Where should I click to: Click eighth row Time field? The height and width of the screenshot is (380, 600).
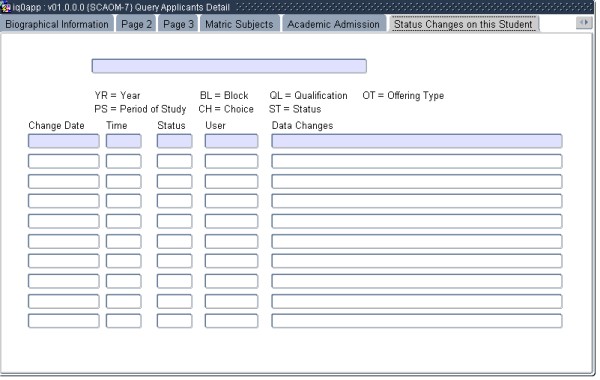(124, 281)
